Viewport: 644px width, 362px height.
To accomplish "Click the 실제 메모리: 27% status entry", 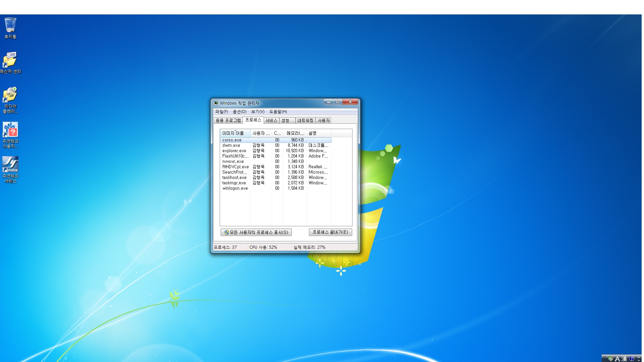I will [x=309, y=247].
